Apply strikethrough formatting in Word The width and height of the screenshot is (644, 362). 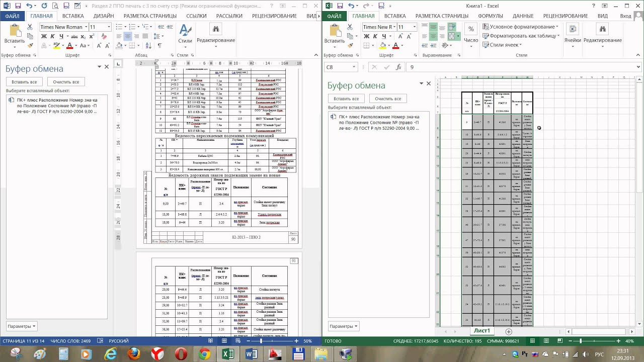coord(74,36)
